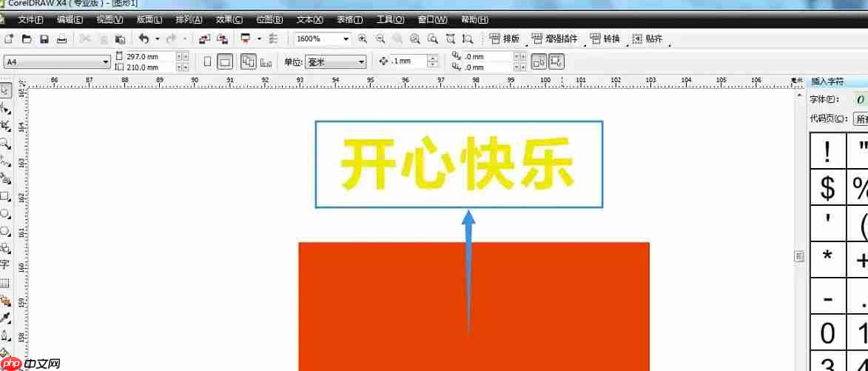Select the Text tool (字)
The width and height of the screenshot is (868, 371).
[5, 264]
